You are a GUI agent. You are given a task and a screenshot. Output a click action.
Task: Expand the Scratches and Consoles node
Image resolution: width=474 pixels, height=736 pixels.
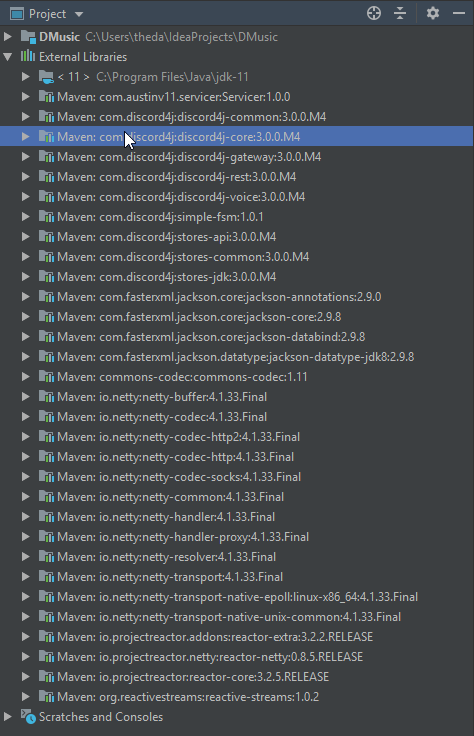pyautogui.click(x=8, y=717)
